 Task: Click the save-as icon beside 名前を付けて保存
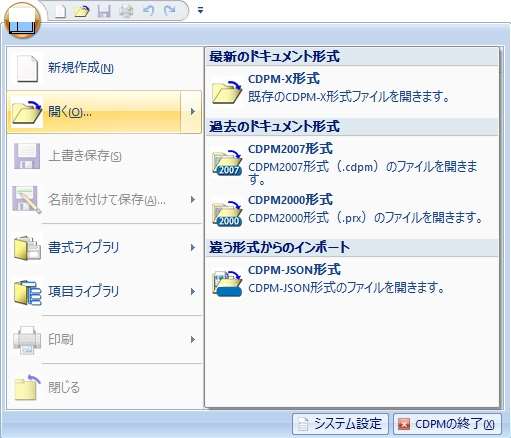(27, 200)
